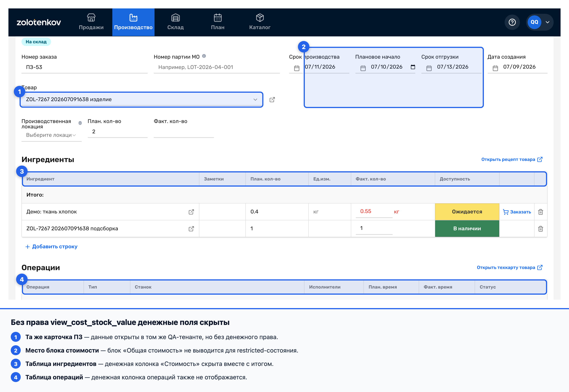
Task: Click Заказать for ткань хлопок
Action: (x=517, y=212)
